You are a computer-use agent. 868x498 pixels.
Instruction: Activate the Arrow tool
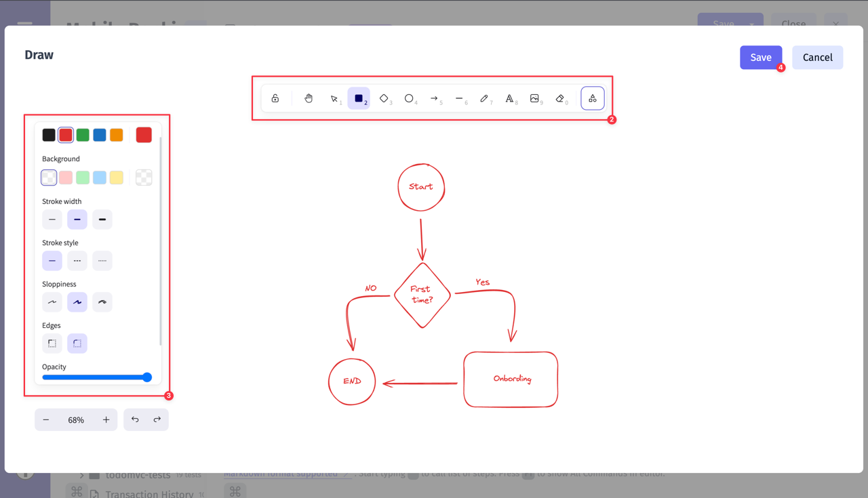pyautogui.click(x=434, y=98)
